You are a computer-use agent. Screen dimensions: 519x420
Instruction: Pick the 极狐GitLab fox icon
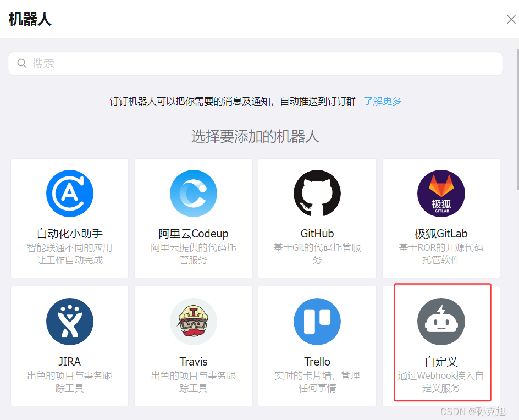(x=441, y=194)
